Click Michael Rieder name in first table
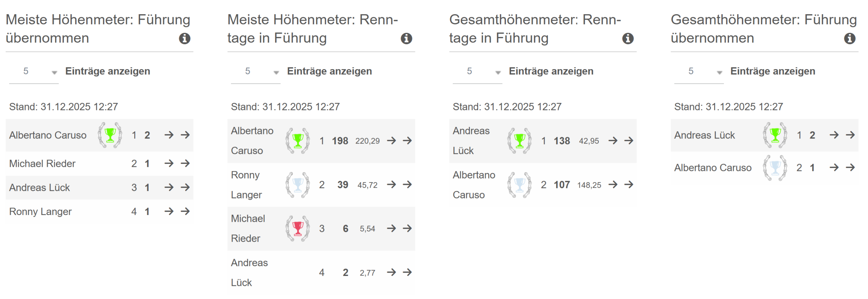The height and width of the screenshot is (299, 868). point(42,164)
